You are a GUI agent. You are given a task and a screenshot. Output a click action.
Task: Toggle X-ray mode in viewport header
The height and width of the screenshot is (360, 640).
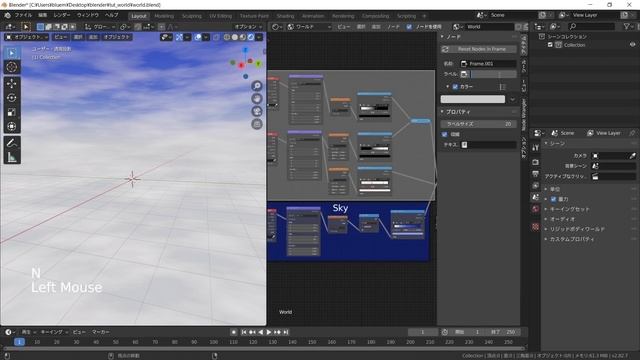216,37
